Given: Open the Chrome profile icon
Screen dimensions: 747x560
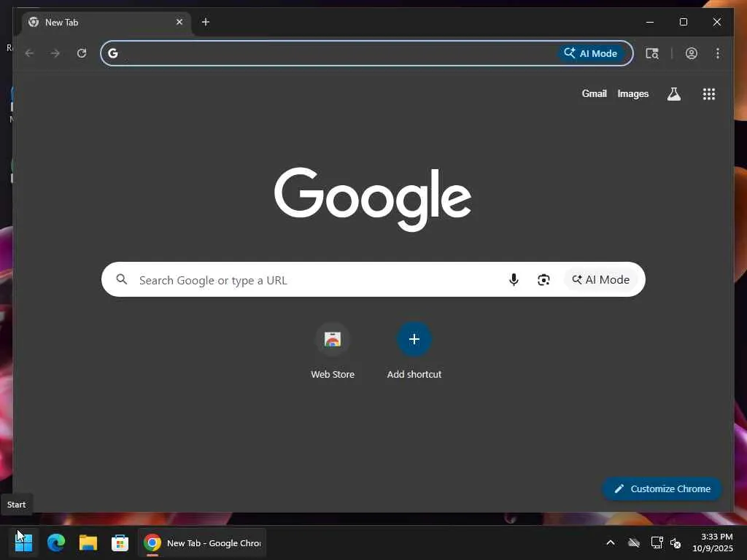Looking at the screenshot, I should tap(692, 53).
